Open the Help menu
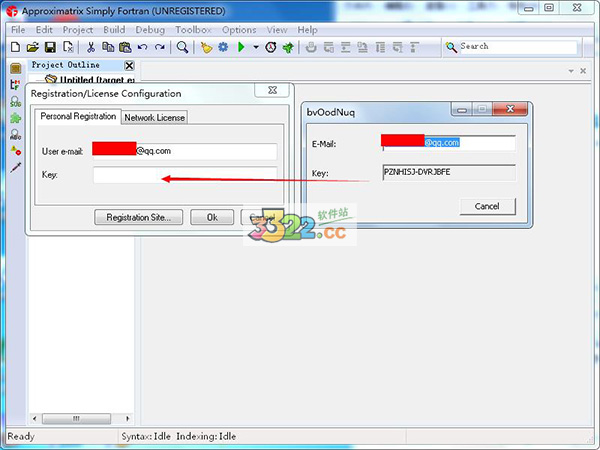The height and width of the screenshot is (450, 600). click(x=307, y=30)
